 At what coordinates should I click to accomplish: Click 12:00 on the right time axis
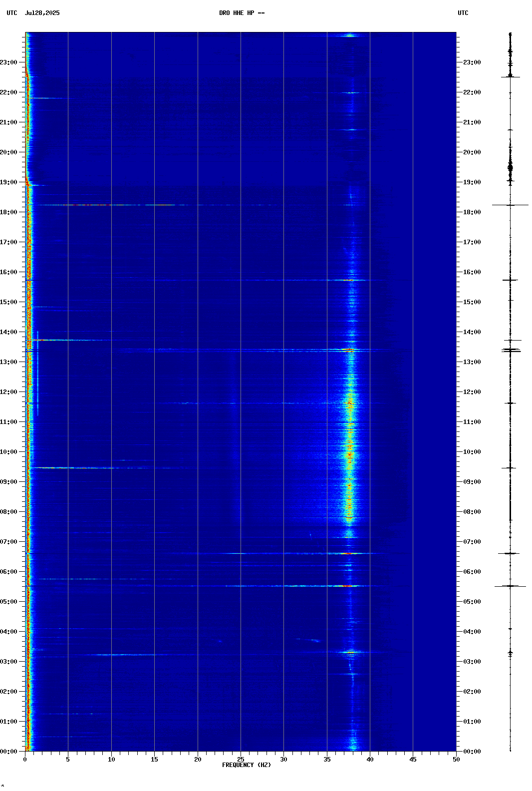(472, 392)
